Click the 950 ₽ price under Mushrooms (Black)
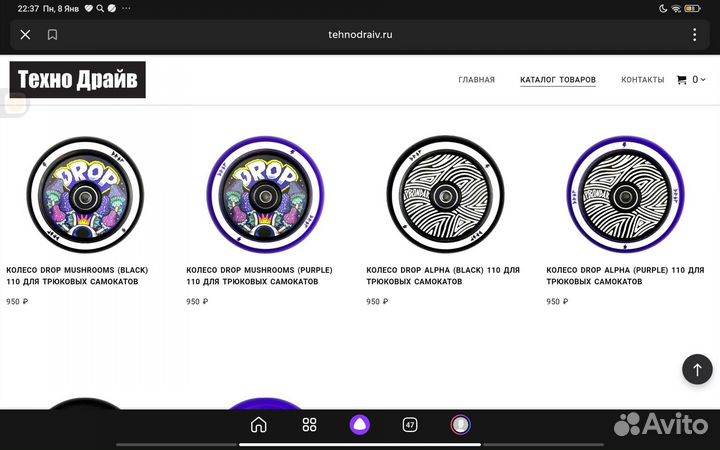This screenshot has width=720, height=450. 17,302
